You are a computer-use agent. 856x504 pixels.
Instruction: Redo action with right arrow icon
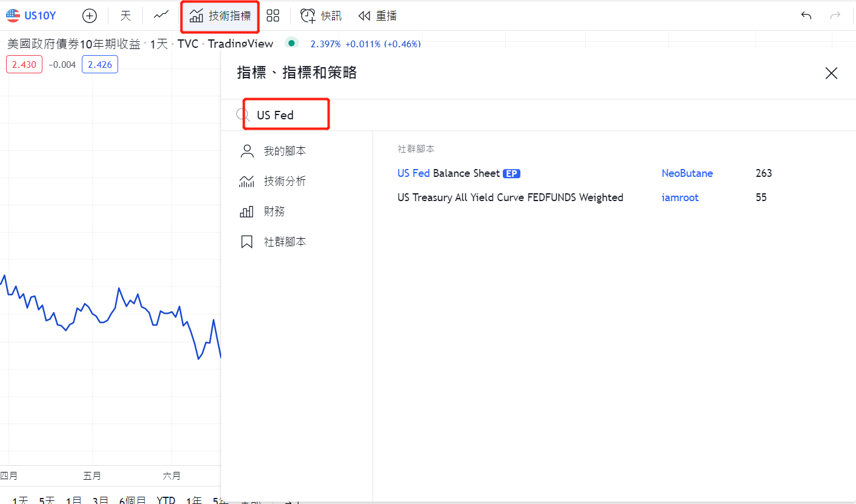(835, 16)
